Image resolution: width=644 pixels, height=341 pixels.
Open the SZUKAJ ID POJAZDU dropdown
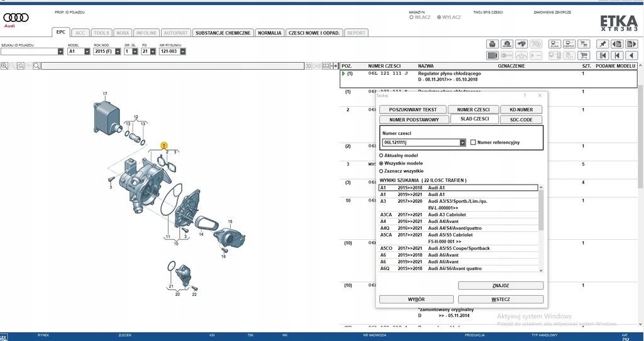click(x=60, y=51)
